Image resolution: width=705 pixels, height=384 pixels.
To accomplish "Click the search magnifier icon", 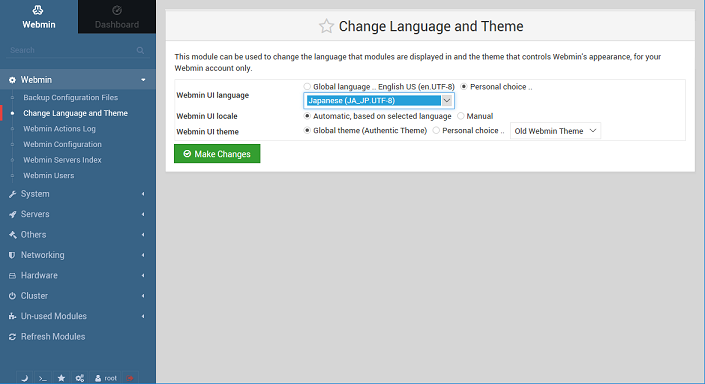I will (140, 50).
